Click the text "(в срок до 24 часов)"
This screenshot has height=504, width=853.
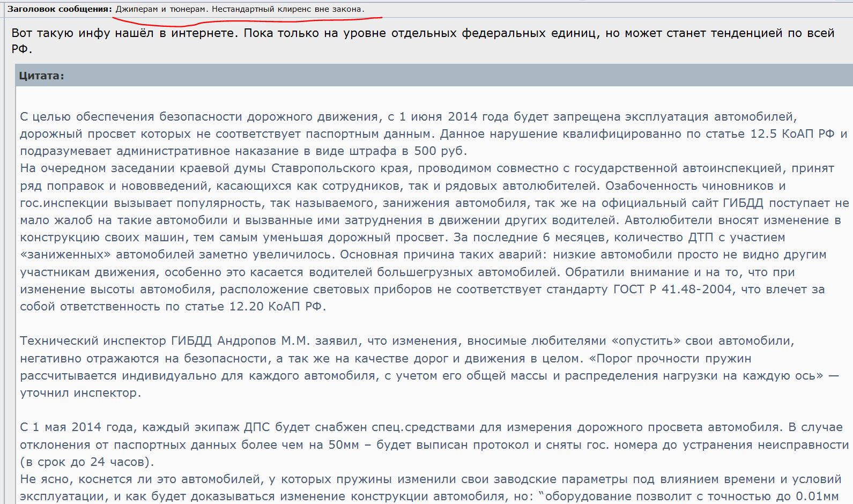click(x=87, y=462)
